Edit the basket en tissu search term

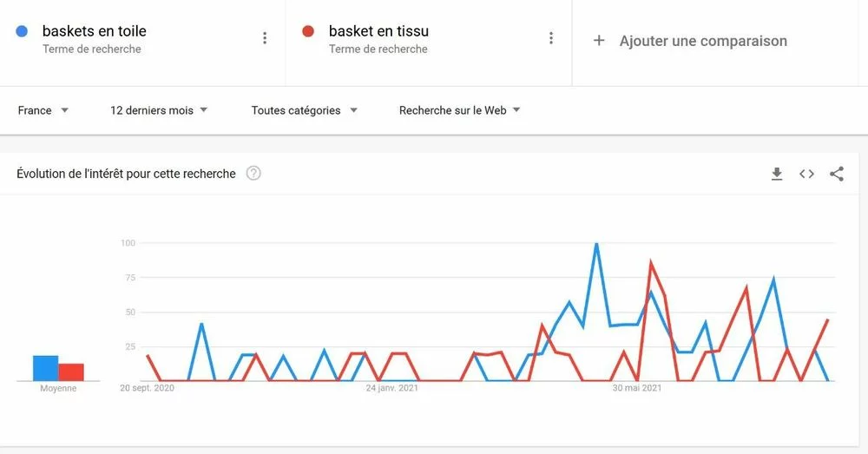[x=378, y=31]
